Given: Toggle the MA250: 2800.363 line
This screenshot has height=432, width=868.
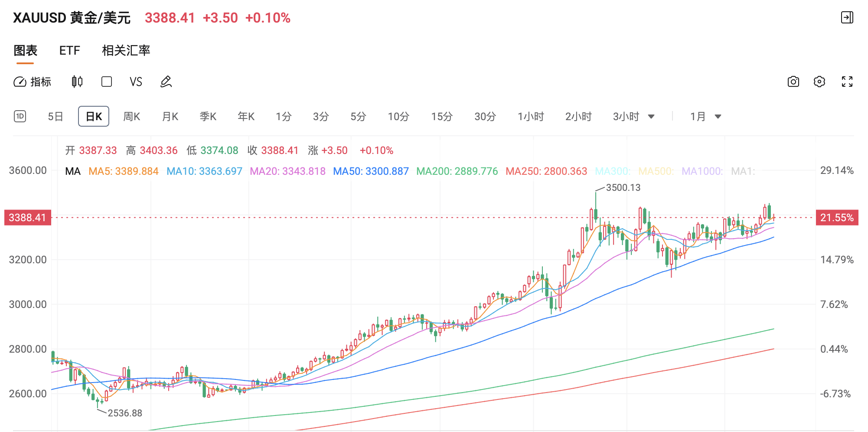Looking at the screenshot, I should [x=546, y=171].
